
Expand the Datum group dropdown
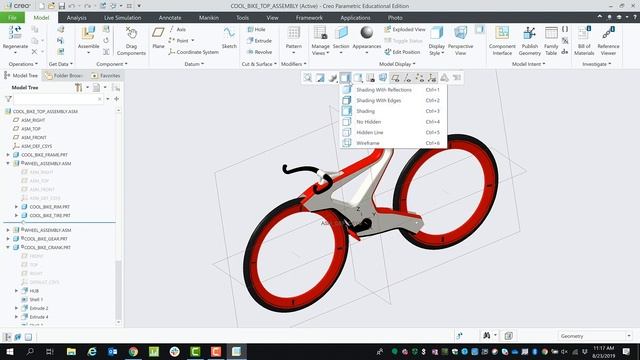click(194, 64)
